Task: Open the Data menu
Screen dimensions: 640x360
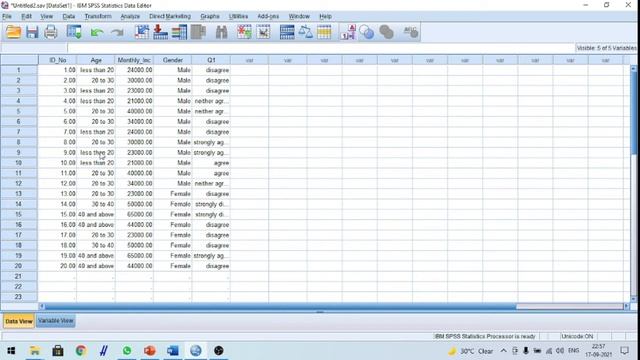Action: click(x=69, y=16)
